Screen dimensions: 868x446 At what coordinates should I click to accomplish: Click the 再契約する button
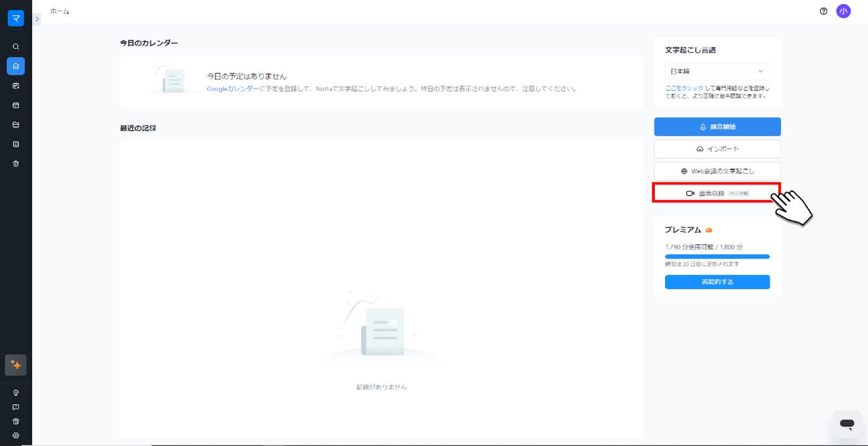(717, 282)
